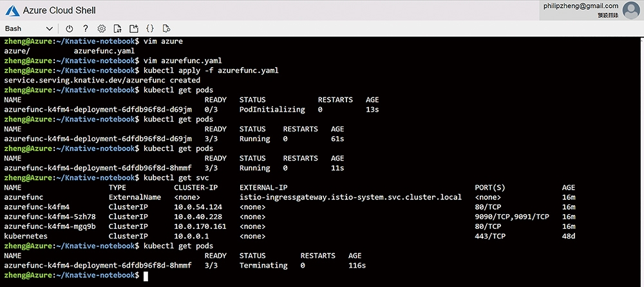Image resolution: width=644 pixels, height=287 pixels.
Task: Open the Bash shell type dropdown
Action: click(29, 28)
